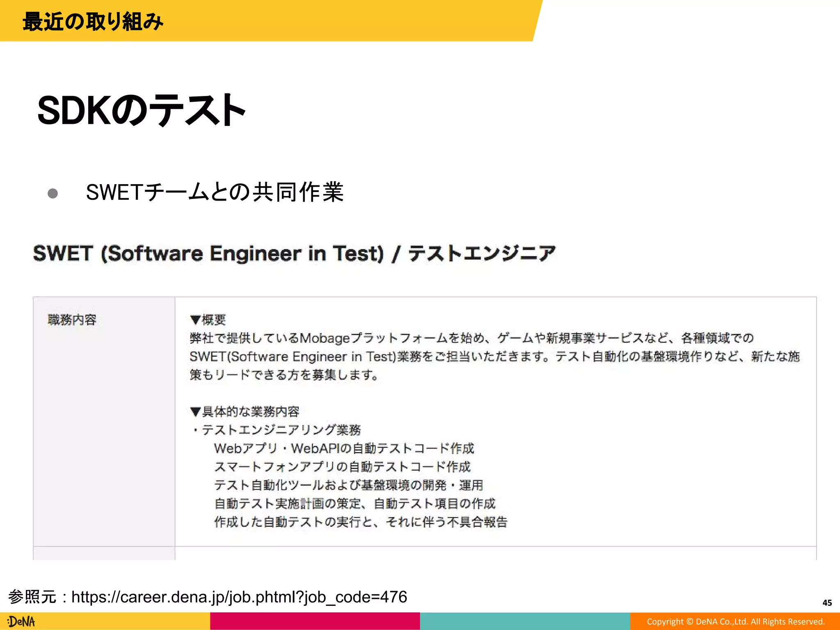
Task: Click the DeNA logo in footer
Action: pos(21,621)
